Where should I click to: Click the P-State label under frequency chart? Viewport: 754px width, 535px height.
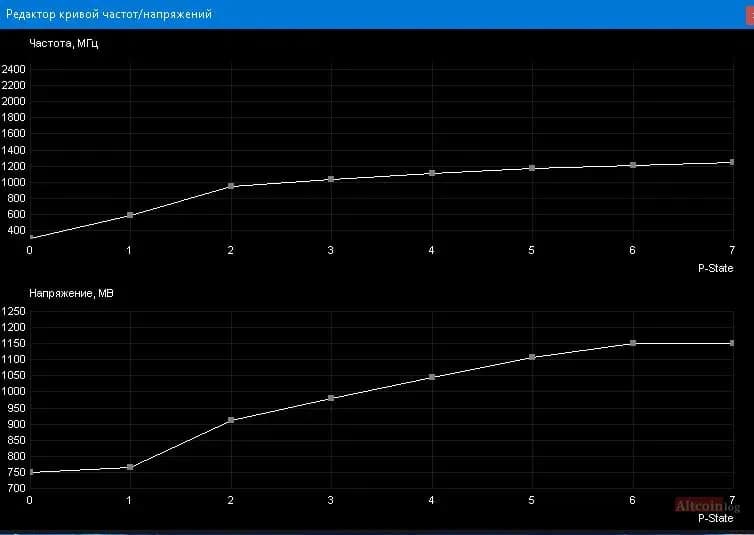pos(716,268)
